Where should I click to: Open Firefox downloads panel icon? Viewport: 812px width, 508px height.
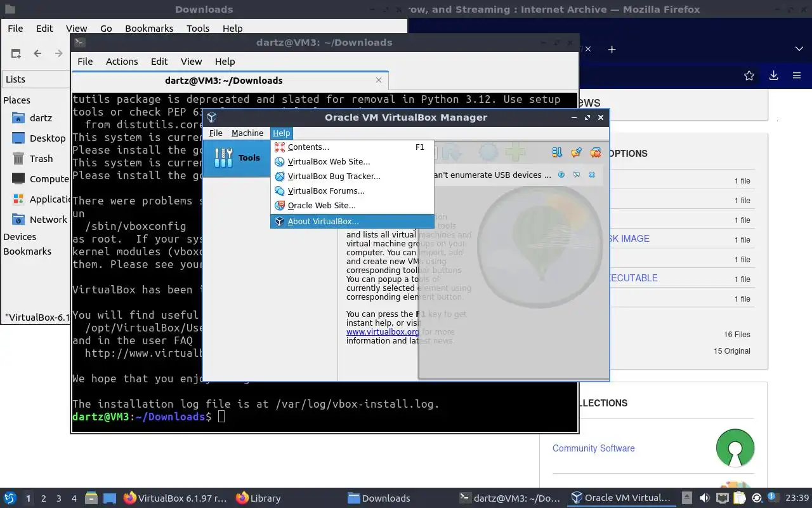pos(773,76)
